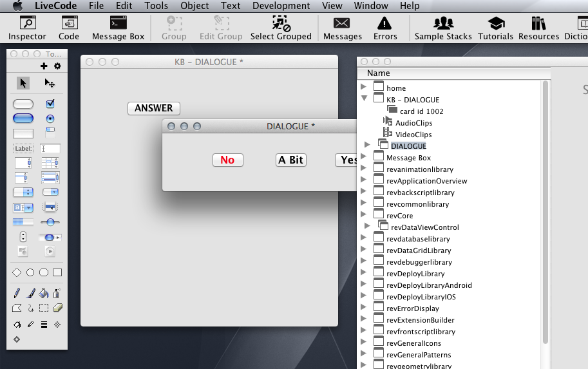The height and width of the screenshot is (369, 588).
Task: Open the File menu
Action: coord(96,6)
